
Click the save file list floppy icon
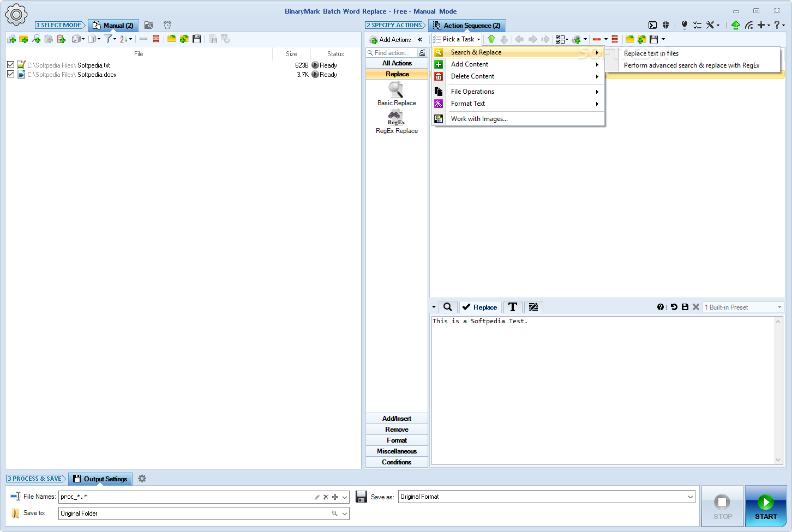click(197, 39)
